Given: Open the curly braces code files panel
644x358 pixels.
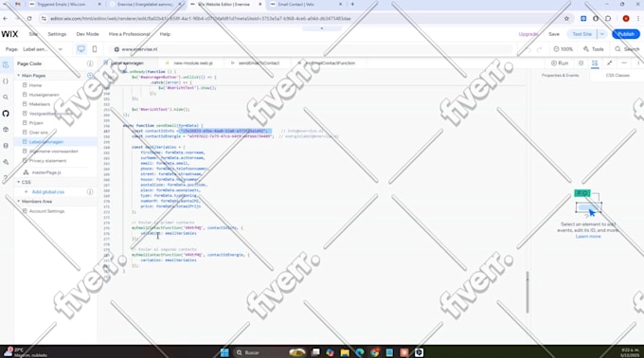Looking at the screenshot, I should click(6, 81).
